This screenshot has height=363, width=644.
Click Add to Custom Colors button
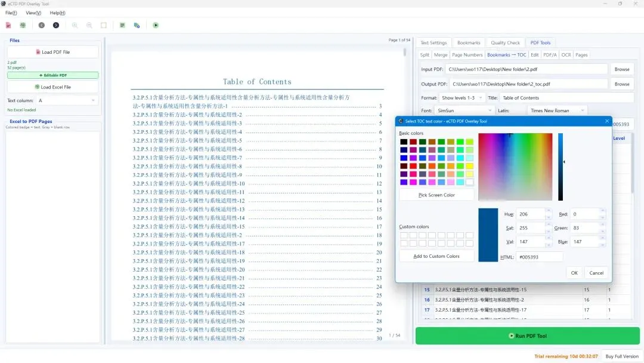tap(436, 256)
